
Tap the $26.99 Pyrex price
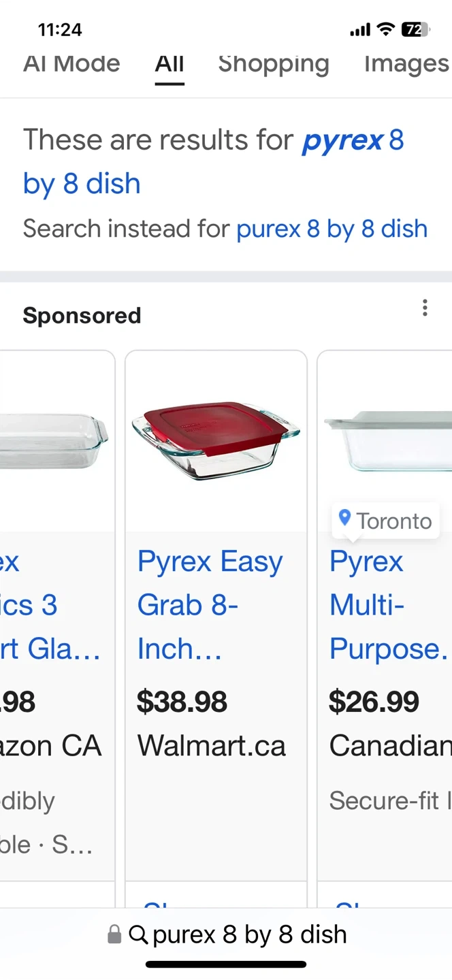(374, 702)
